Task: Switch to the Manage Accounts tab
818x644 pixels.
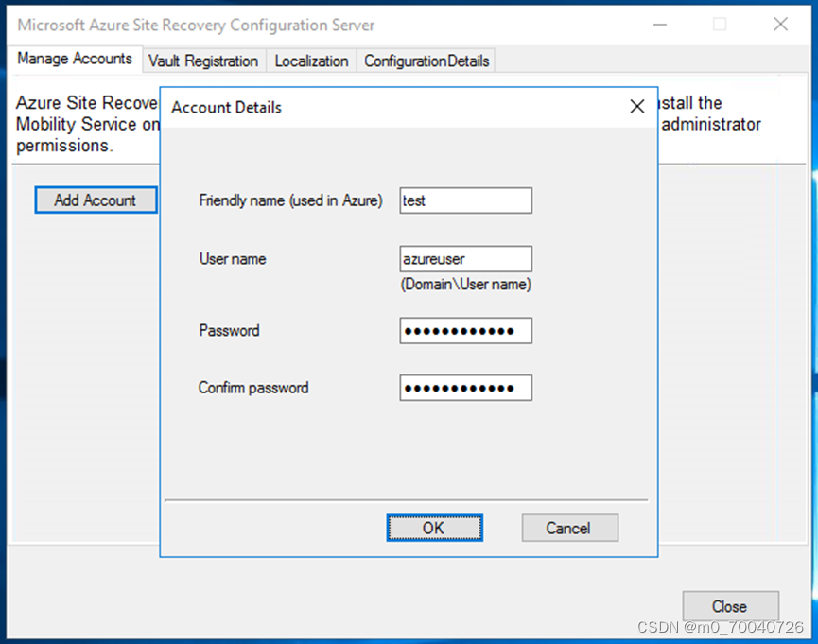Action: click(x=75, y=59)
